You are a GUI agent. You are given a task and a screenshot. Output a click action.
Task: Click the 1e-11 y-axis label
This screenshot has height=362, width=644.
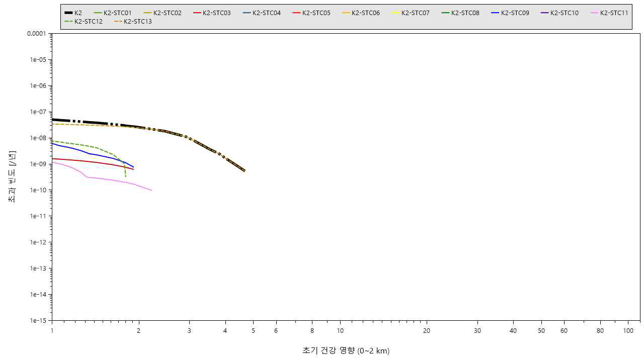[38, 216]
